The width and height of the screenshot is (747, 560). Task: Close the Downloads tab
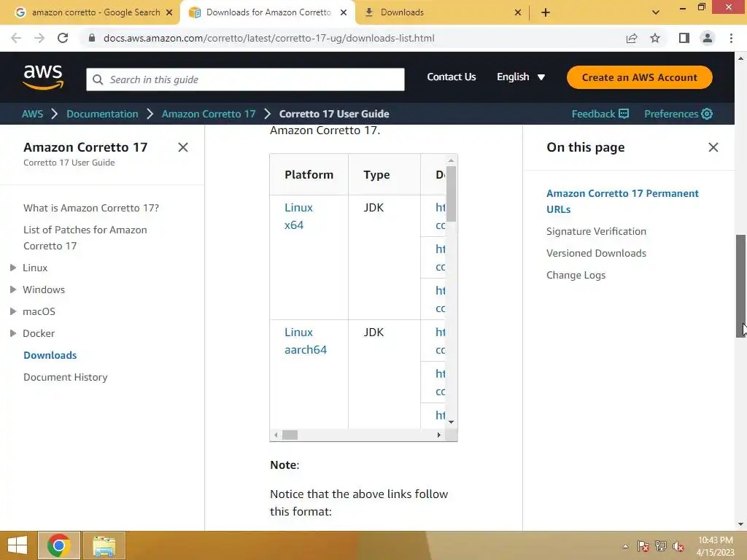518,12
